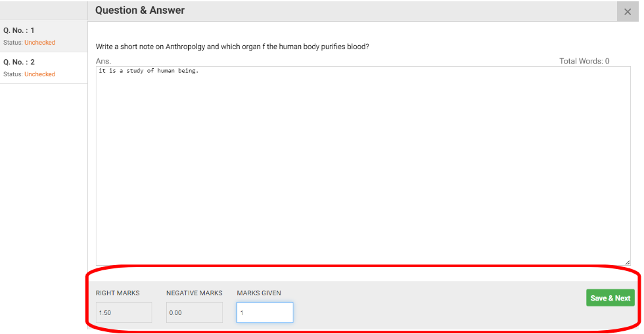This screenshot has width=644, height=334.
Task: Click the Negative Marks field showing 0.00
Action: click(x=194, y=312)
